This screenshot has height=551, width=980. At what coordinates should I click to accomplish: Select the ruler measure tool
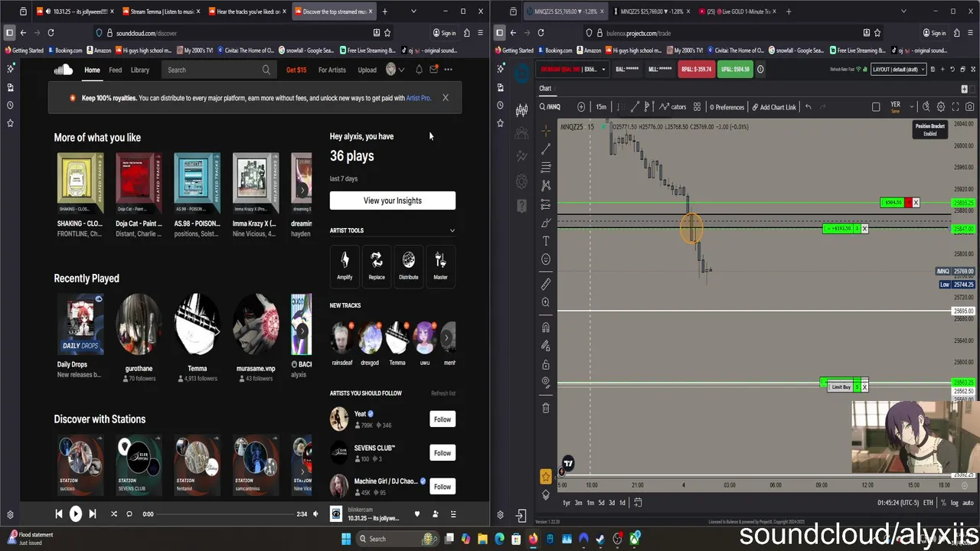[546, 284]
